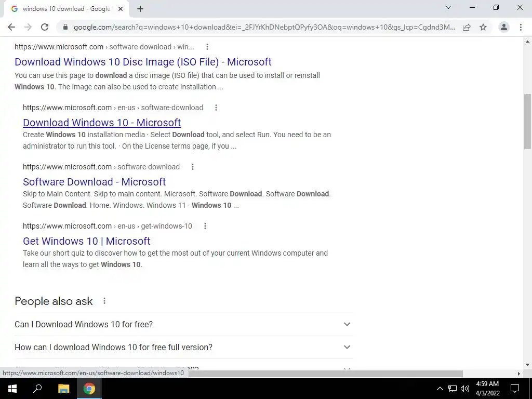Click the vertical scrollbar thumb

click(x=527, y=122)
